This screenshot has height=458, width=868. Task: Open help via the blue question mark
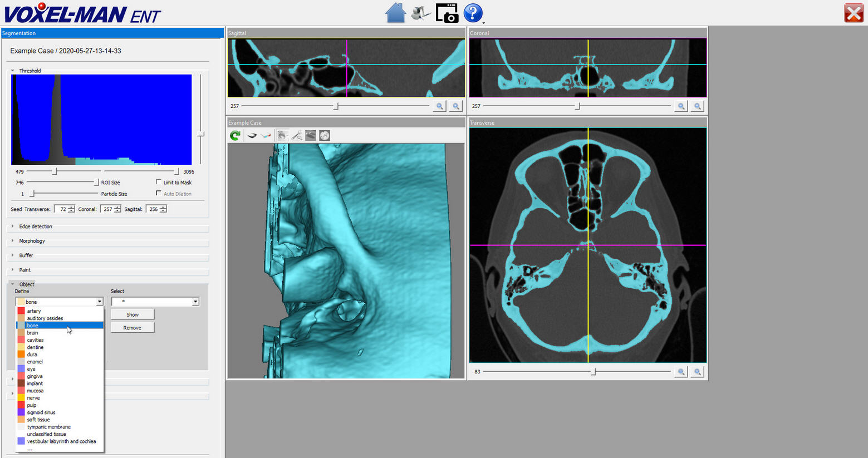click(473, 13)
